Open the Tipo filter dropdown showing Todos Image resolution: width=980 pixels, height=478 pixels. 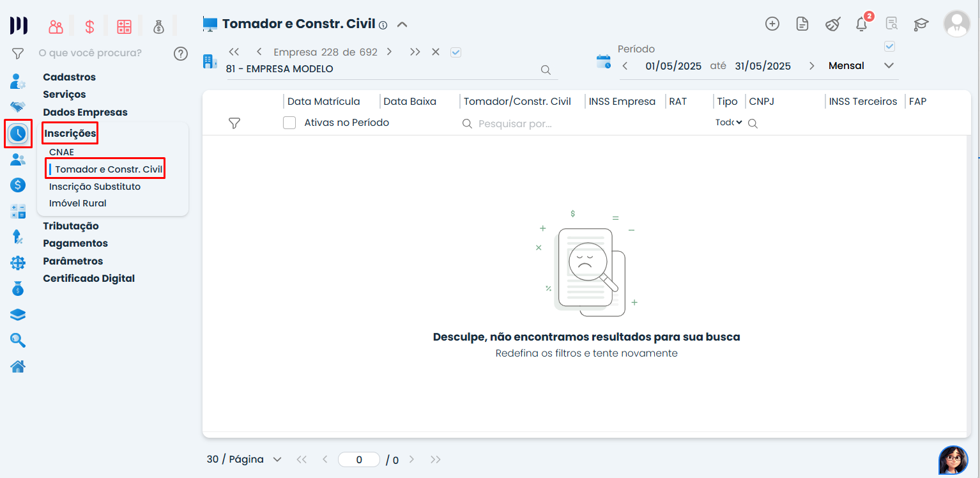coord(729,122)
